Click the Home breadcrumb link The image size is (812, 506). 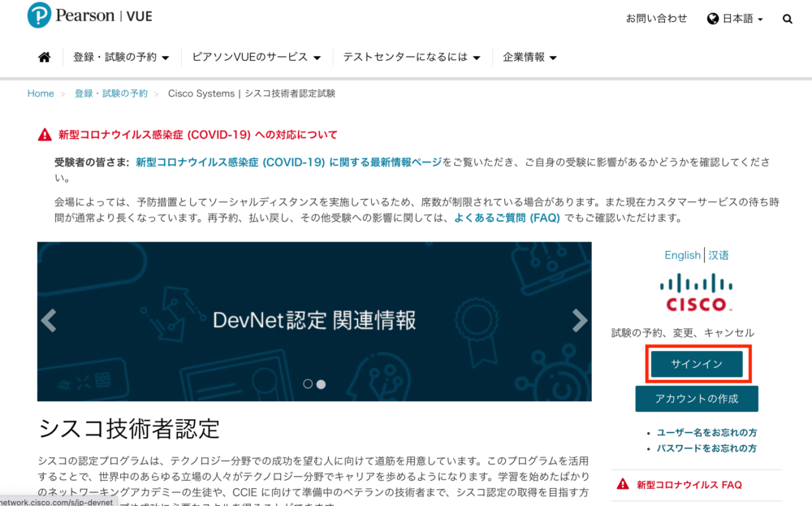coord(41,93)
